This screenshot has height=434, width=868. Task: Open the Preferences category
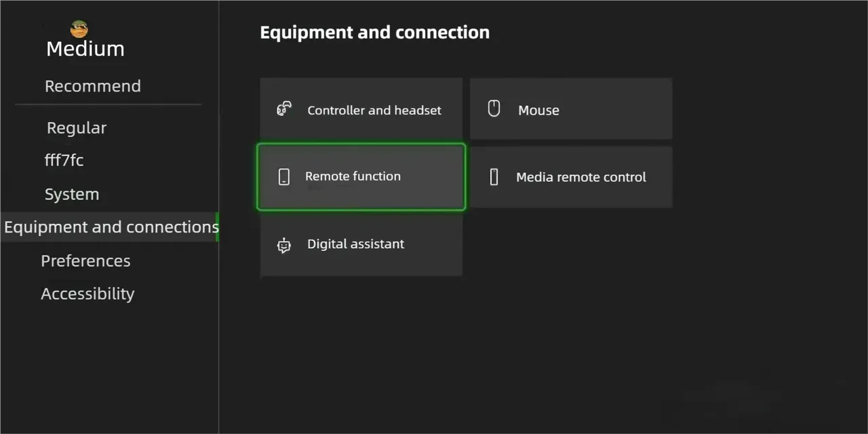(85, 260)
